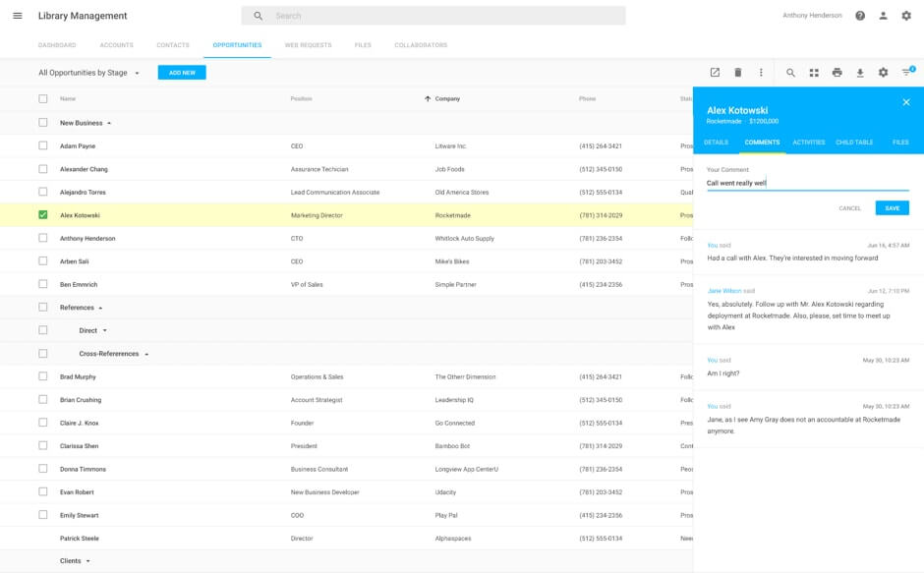This screenshot has height=573, width=924.
Task: Open the Activities tab in side panel
Action: coord(808,143)
